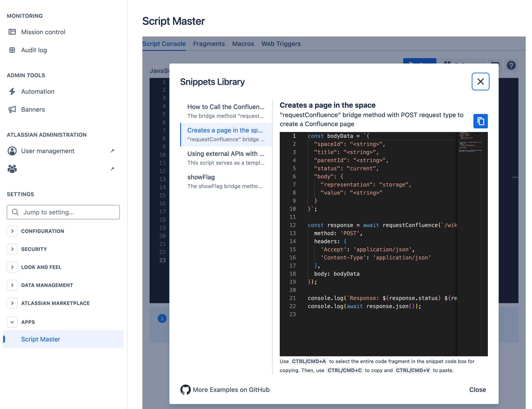Click the Banners megaphone icon
This screenshot has height=409, width=532.
[12, 109]
